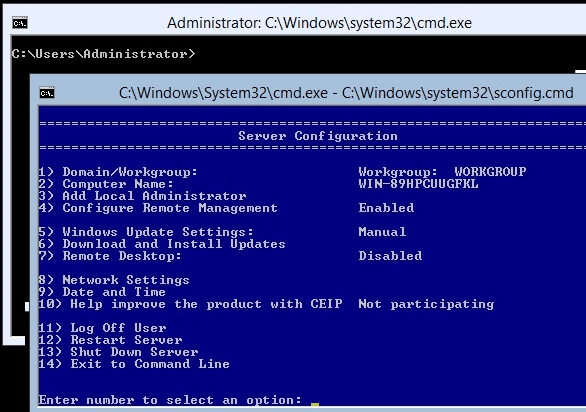Click menu line 11) Log Off User
Viewport: 586px width, 412px height.
pyautogui.click(x=102, y=328)
